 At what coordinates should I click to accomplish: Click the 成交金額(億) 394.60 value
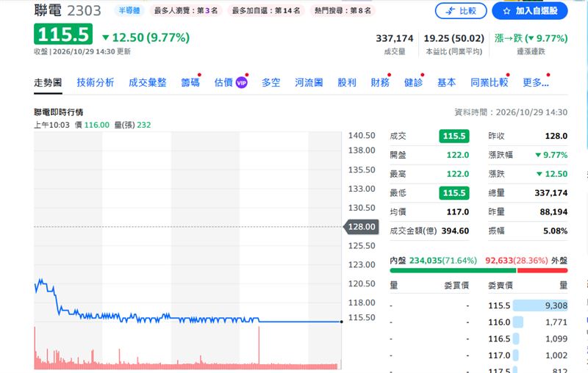(455, 231)
